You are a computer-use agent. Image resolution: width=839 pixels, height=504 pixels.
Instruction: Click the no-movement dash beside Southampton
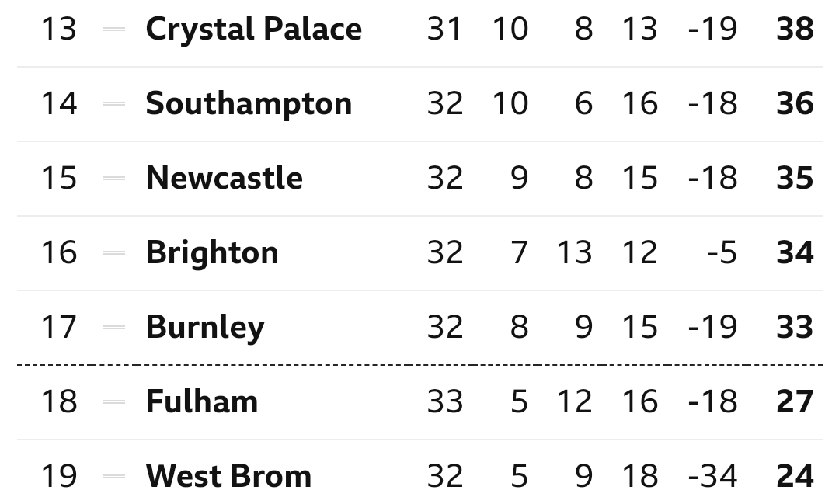pos(114,104)
